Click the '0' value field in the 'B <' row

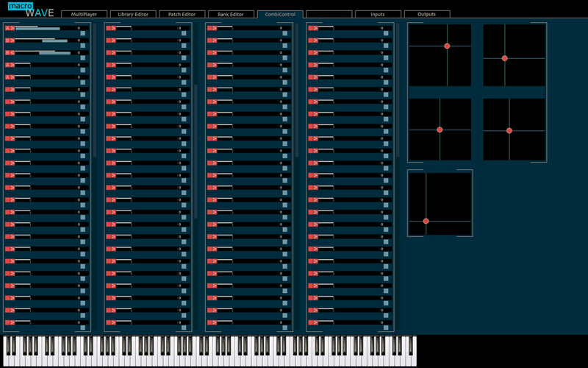pyautogui.click(x=83, y=53)
